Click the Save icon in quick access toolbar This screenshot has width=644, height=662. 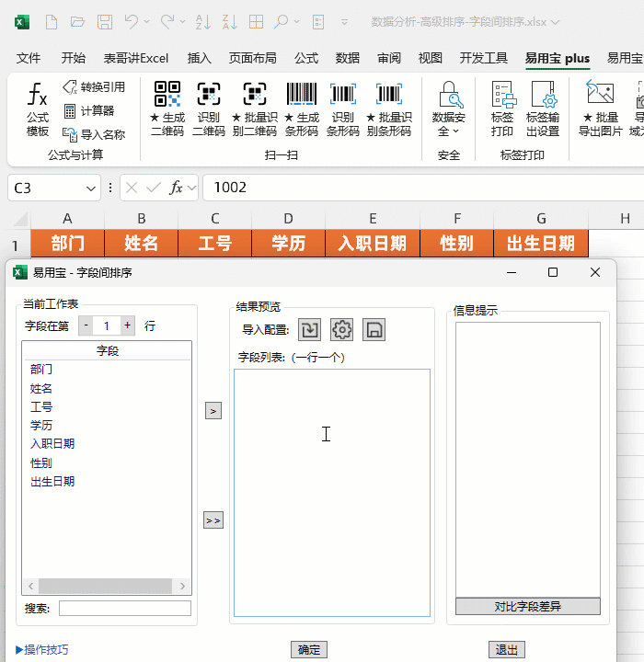(105, 21)
